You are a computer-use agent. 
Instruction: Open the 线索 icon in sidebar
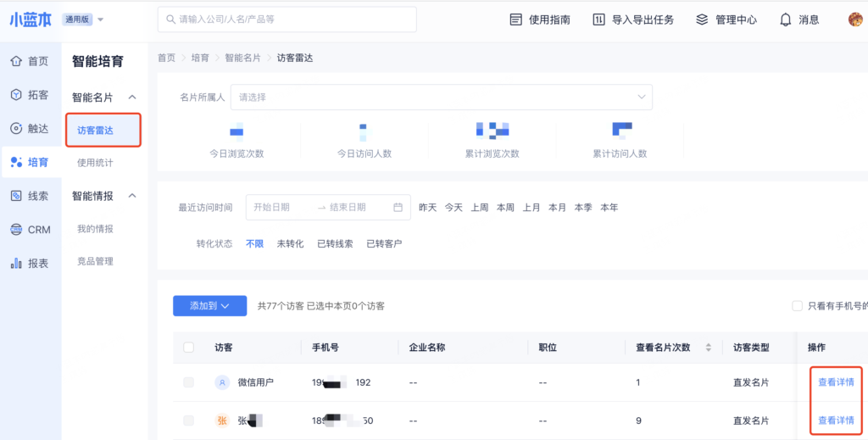pos(16,196)
